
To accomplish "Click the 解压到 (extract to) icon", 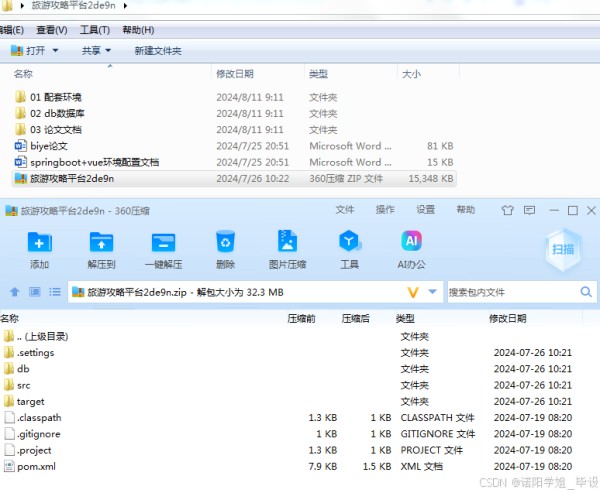I will [101, 242].
